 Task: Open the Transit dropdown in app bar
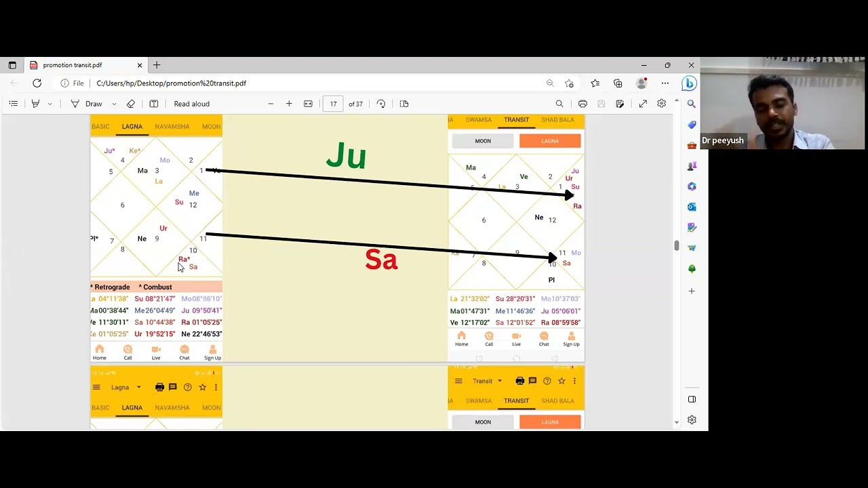point(488,381)
